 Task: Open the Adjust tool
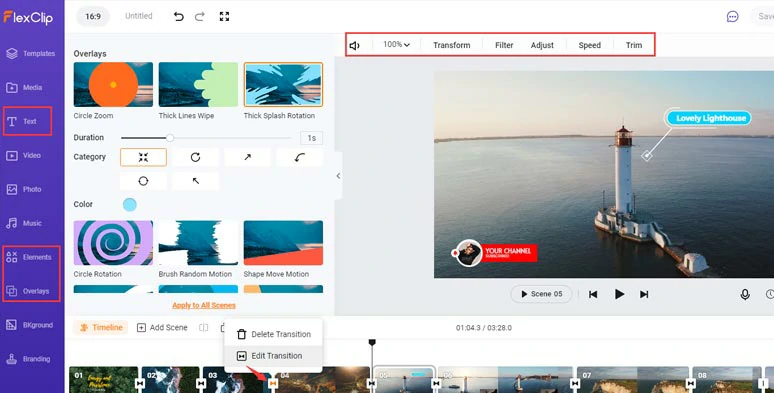542,45
